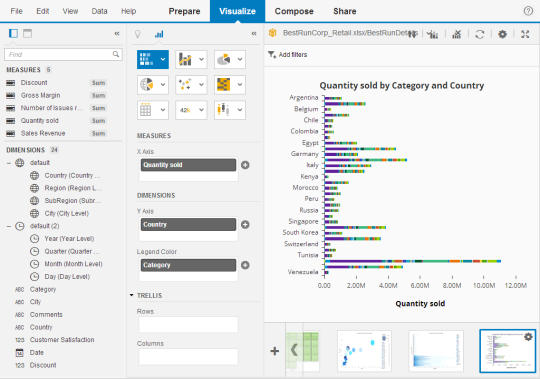The width and height of the screenshot is (540, 379).
Task: Select the chart builder bar icon
Action: (159, 34)
